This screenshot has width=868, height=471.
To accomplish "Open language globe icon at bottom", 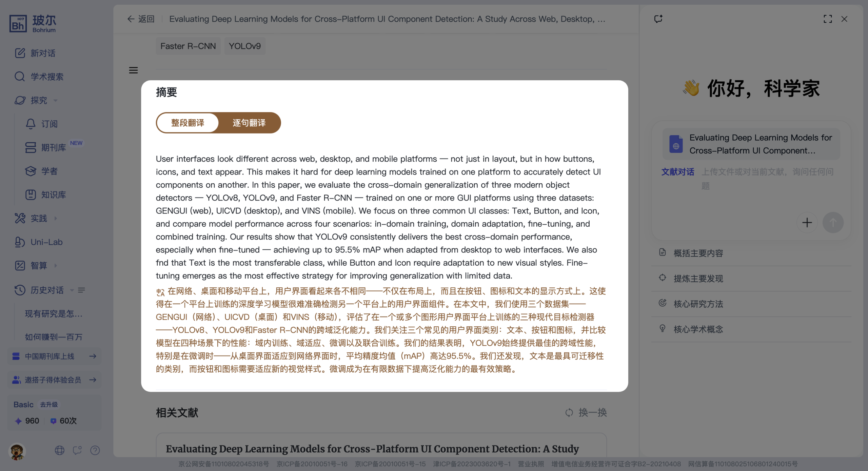I will [60, 450].
